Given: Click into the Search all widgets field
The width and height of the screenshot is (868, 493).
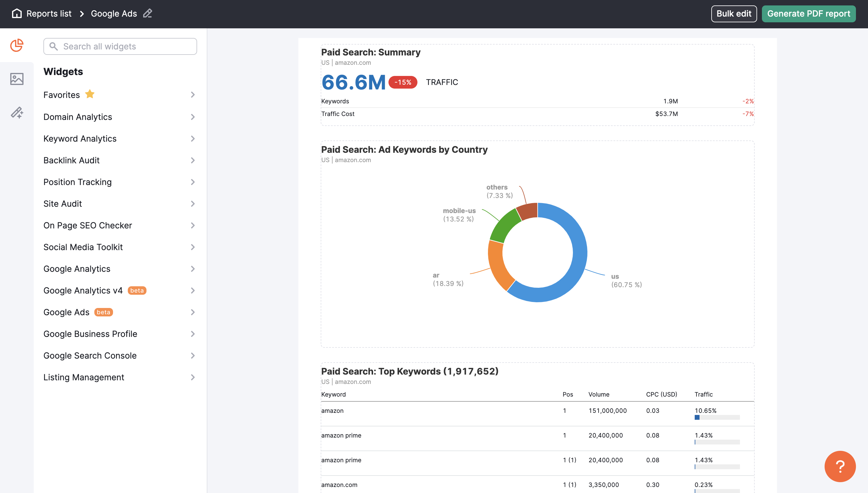Looking at the screenshot, I should coord(120,46).
